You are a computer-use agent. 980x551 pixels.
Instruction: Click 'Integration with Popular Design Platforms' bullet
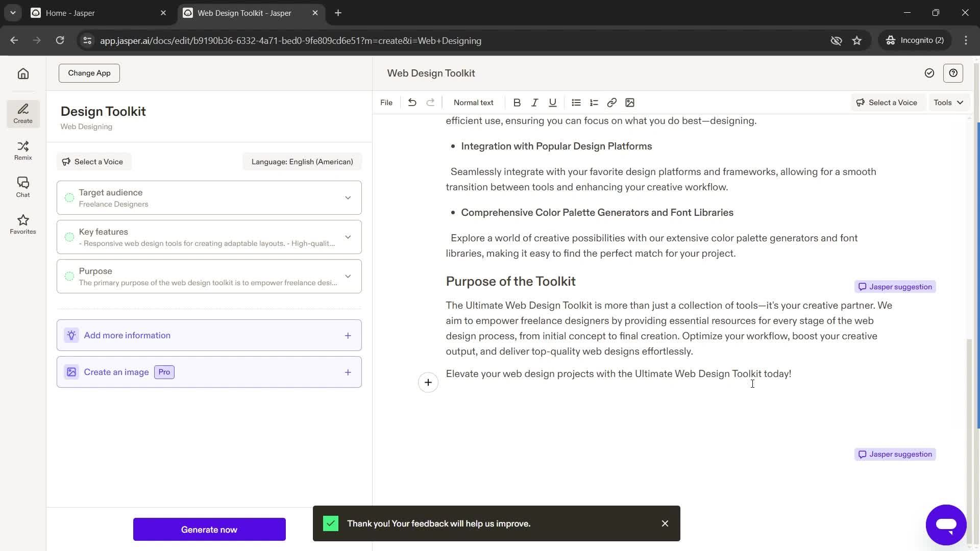tap(556, 146)
